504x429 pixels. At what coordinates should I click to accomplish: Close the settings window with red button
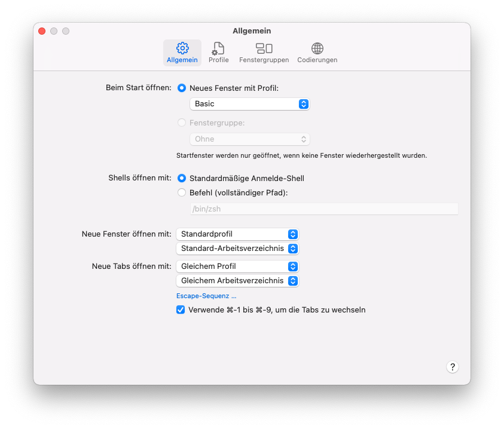[x=42, y=31]
